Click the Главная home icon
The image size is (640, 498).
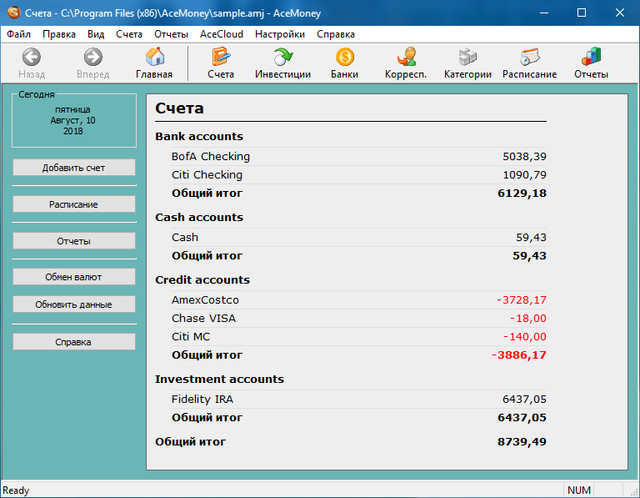pyautogui.click(x=155, y=58)
